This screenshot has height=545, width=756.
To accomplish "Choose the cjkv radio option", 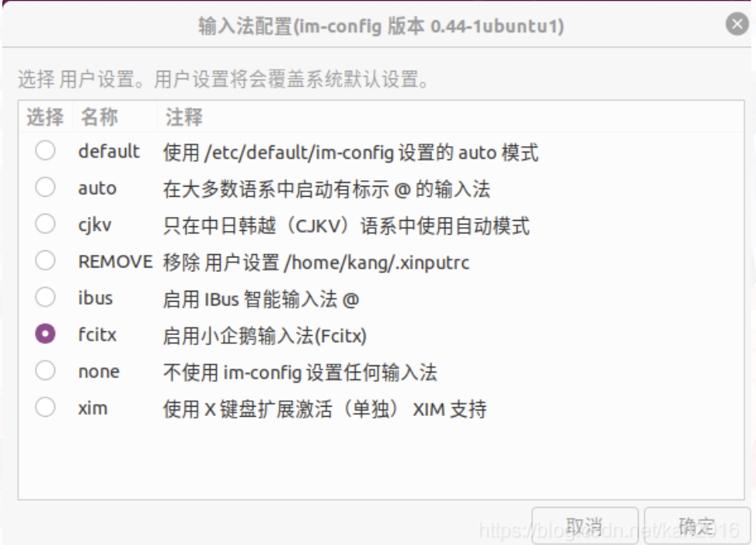I will pos(45,224).
